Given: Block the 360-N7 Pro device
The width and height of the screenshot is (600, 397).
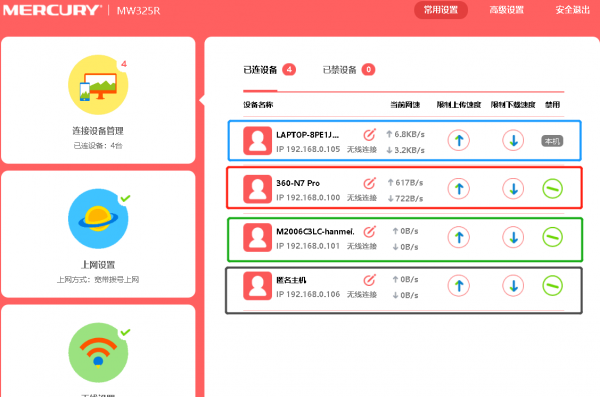Looking at the screenshot, I should click(x=553, y=189).
